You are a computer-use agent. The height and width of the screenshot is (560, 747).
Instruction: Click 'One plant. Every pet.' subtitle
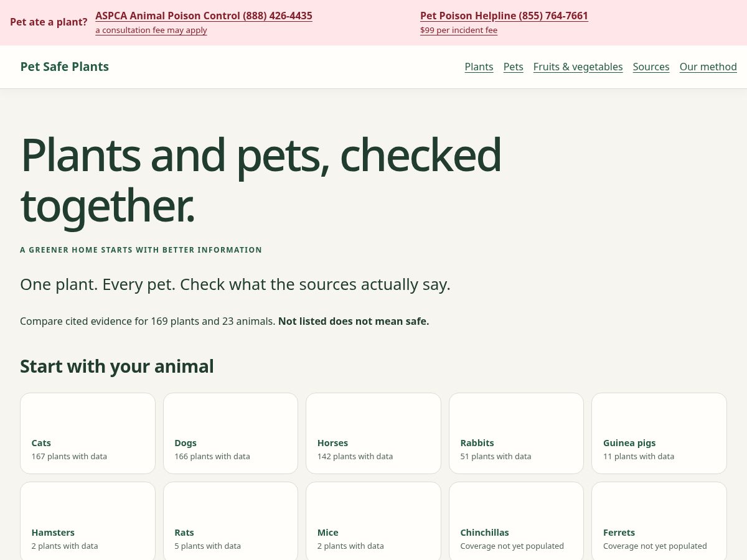click(x=235, y=284)
